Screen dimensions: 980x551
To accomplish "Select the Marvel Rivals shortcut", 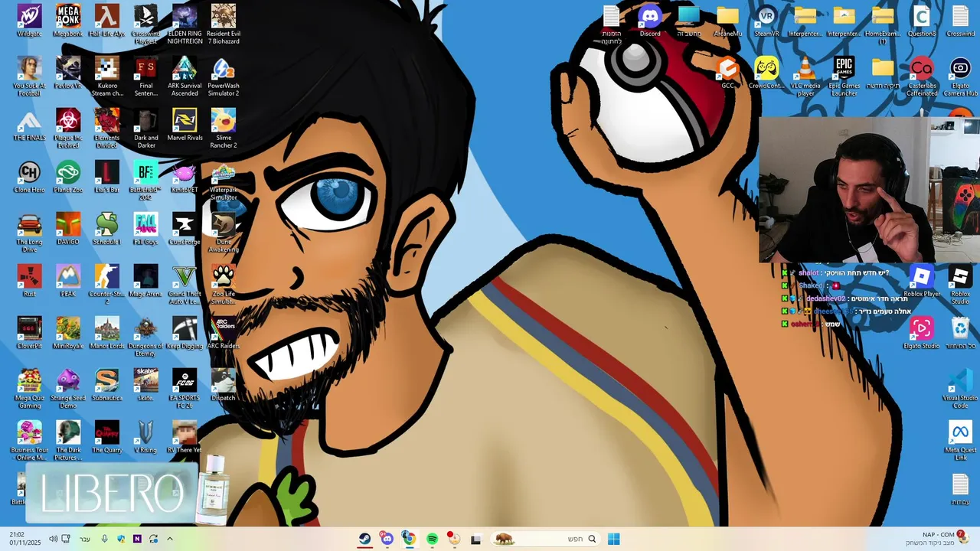I will pyautogui.click(x=185, y=125).
